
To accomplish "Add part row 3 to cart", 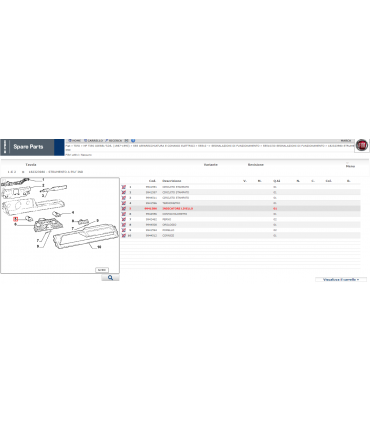I will tap(124, 198).
